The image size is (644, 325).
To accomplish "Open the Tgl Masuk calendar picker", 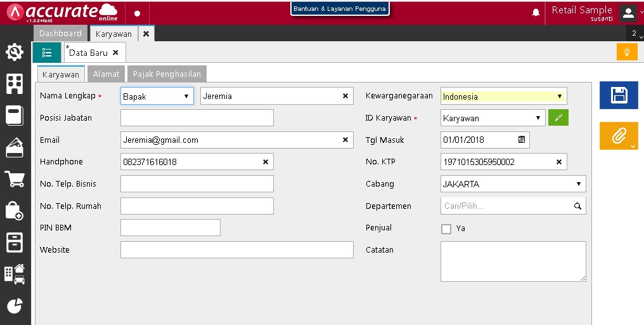I will coord(521,140).
